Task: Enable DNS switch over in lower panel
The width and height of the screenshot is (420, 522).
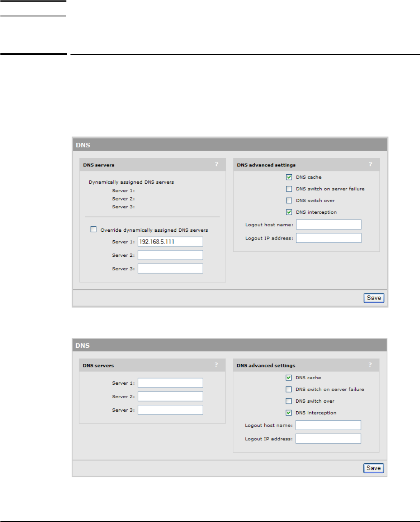Action: click(288, 401)
